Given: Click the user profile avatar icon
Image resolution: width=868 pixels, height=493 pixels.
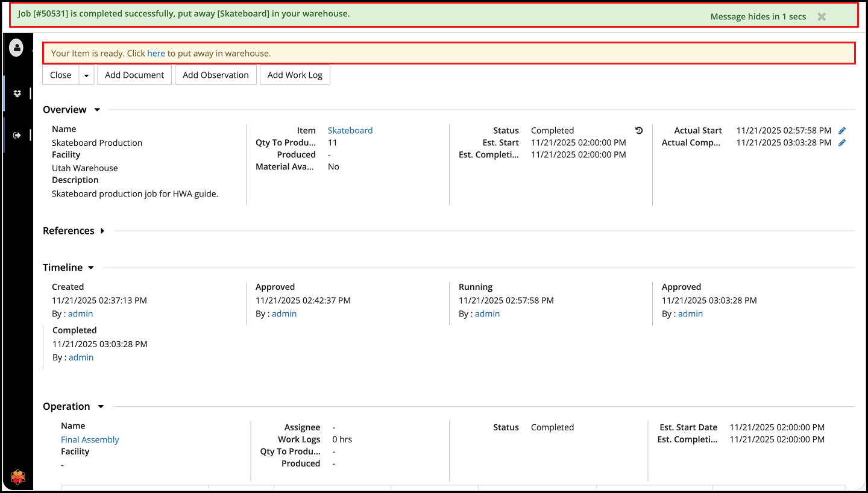Looking at the screenshot, I should click(x=16, y=47).
